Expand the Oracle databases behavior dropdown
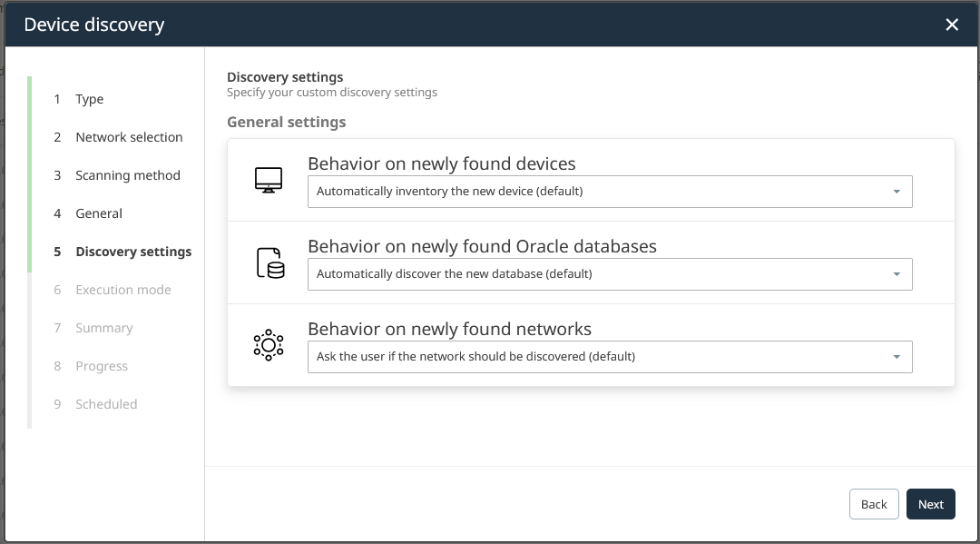 click(609, 274)
